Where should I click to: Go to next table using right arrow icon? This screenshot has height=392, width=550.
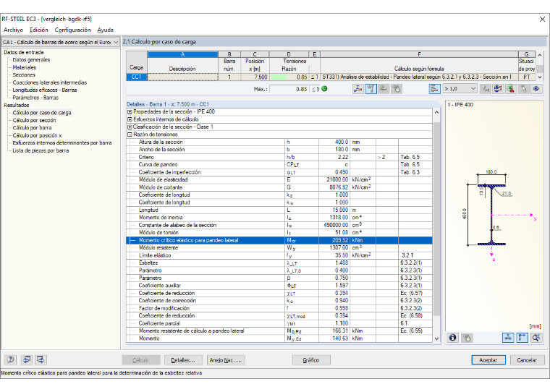click(x=41, y=359)
